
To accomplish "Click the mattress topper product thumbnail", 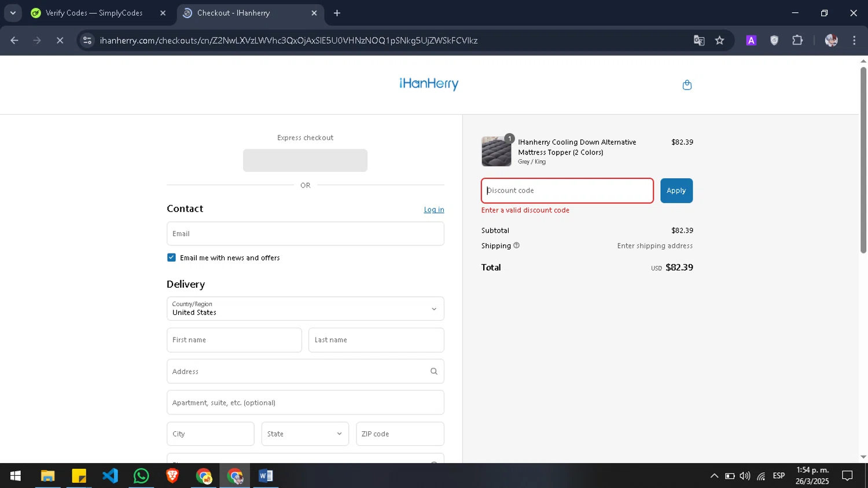I will (496, 152).
